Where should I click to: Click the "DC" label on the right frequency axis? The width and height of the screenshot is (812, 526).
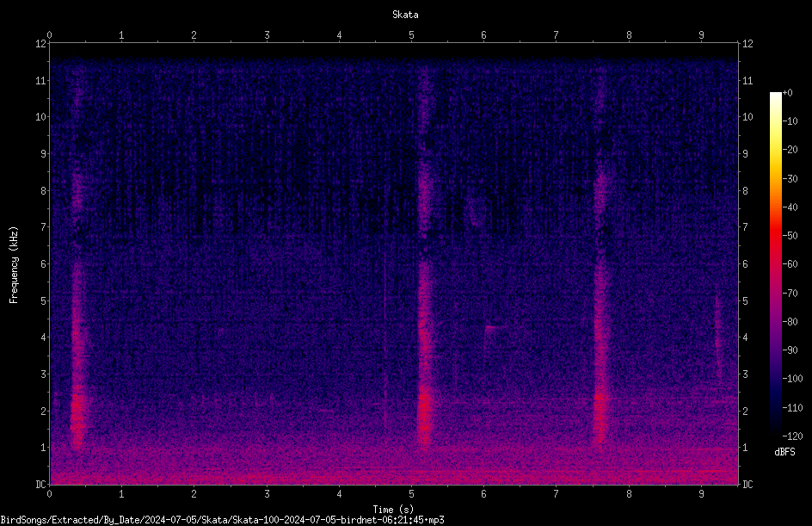[747, 485]
